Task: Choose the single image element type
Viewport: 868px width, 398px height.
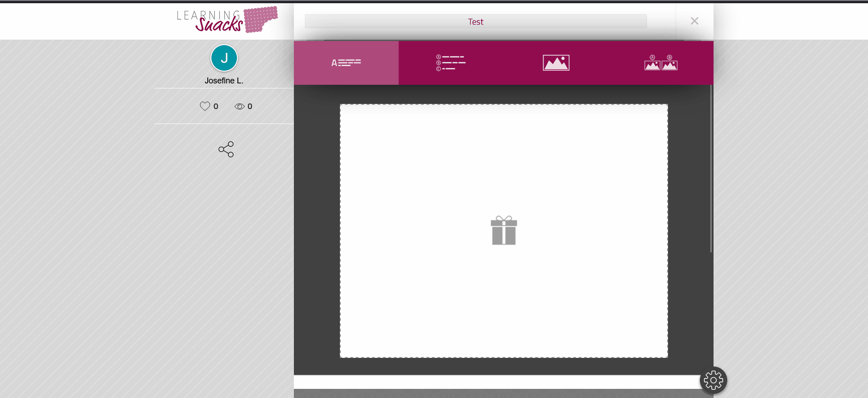Action: [556, 63]
